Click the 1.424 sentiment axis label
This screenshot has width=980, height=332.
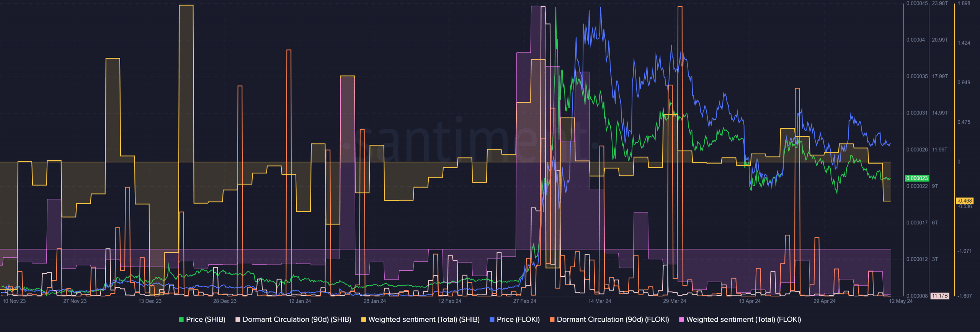[x=964, y=43]
